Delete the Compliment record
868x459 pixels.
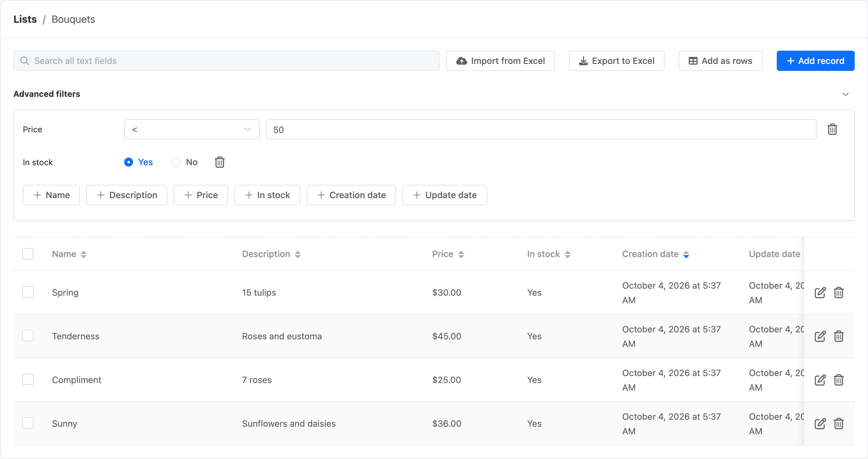point(838,380)
